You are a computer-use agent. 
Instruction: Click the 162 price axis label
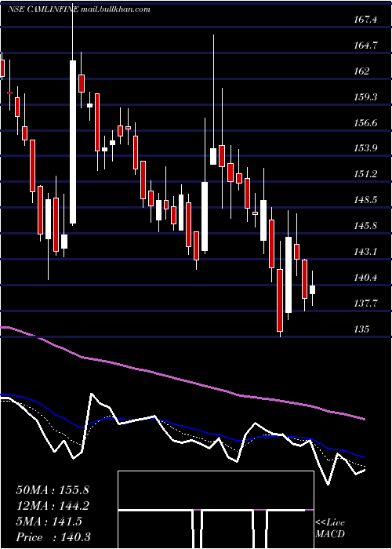pos(361,71)
